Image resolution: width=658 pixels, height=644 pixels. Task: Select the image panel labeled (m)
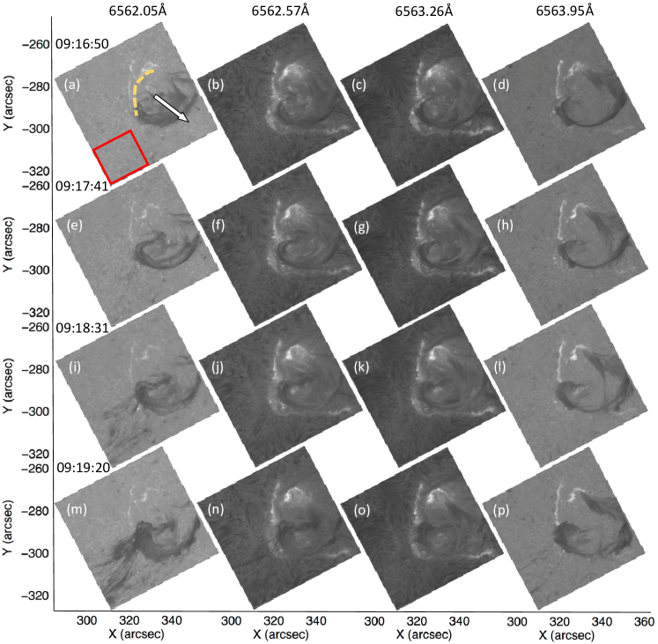click(137, 528)
